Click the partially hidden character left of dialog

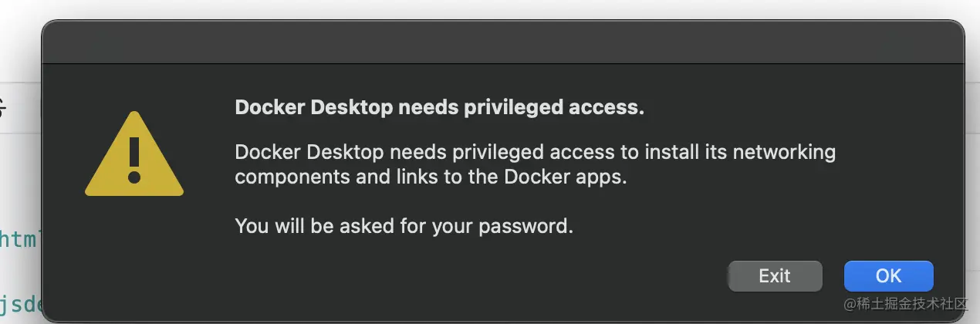3,108
